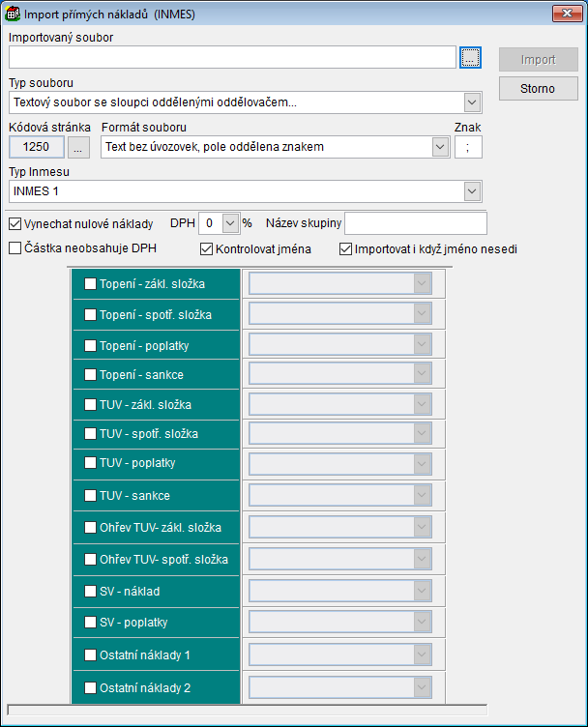Toggle Importovat i když jméno nesedí
The height and width of the screenshot is (727, 588).
click(x=346, y=248)
